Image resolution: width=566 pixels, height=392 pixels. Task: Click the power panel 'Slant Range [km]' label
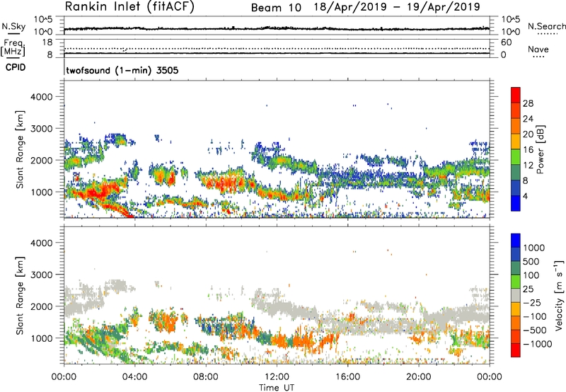click(20, 149)
